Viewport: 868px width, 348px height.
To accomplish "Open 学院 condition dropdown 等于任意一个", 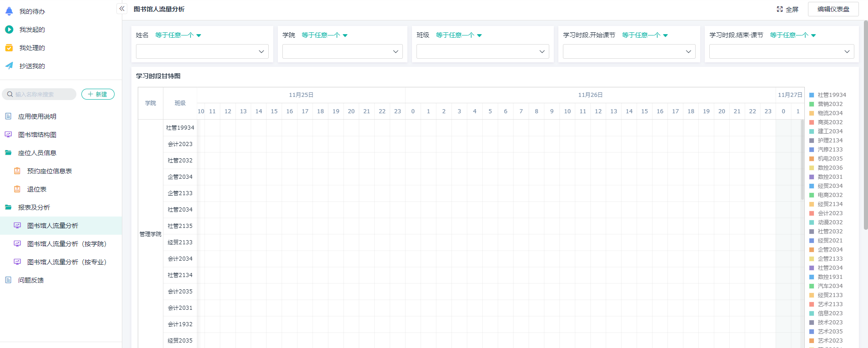I will click(x=325, y=35).
